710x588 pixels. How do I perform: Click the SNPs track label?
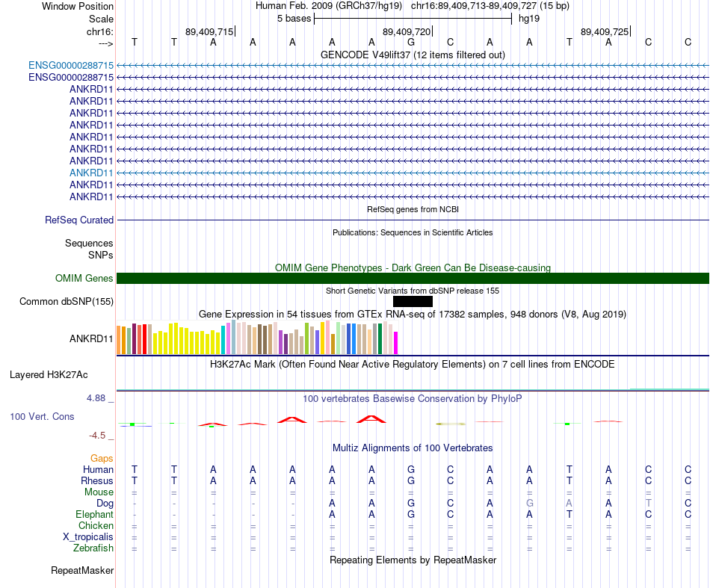pyautogui.click(x=101, y=256)
